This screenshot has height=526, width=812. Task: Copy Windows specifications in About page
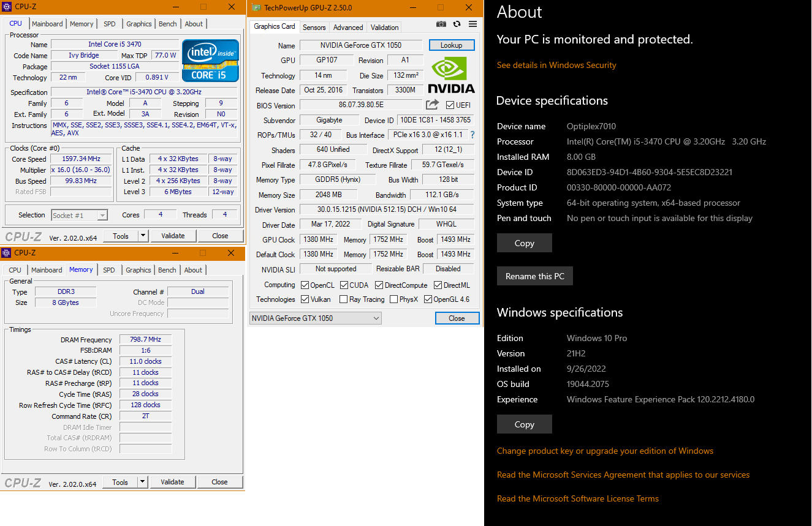click(x=525, y=424)
